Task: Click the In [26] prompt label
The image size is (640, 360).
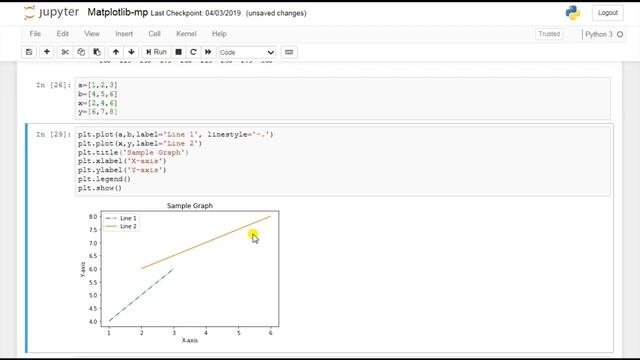Action: 53,85
